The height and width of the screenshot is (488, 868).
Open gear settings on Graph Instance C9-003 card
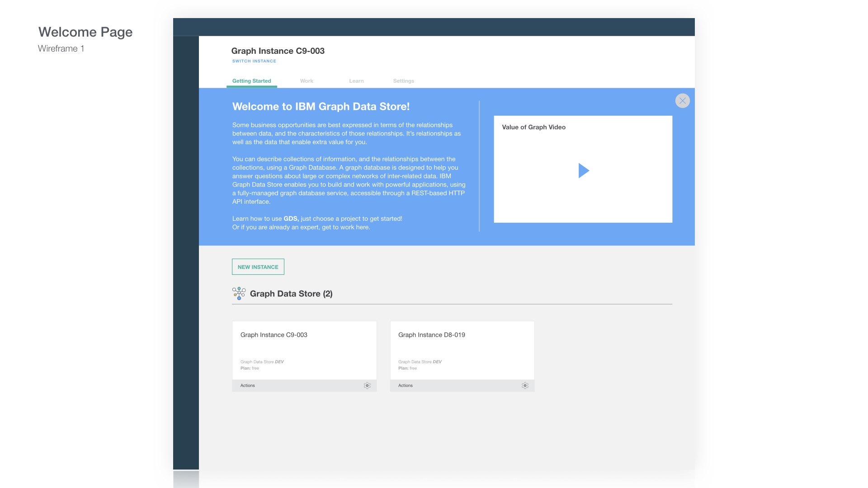pyautogui.click(x=367, y=385)
